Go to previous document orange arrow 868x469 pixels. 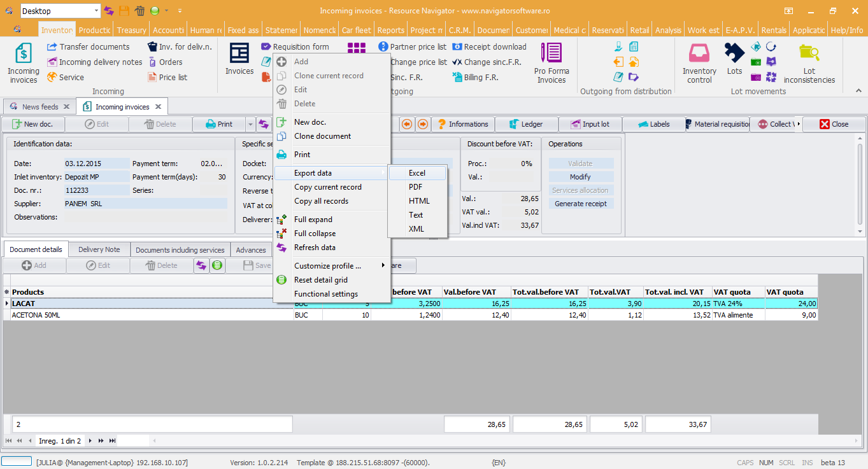point(406,124)
